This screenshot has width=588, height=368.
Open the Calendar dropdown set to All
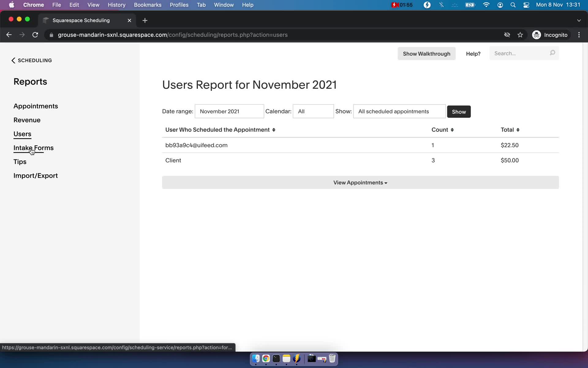313,111
